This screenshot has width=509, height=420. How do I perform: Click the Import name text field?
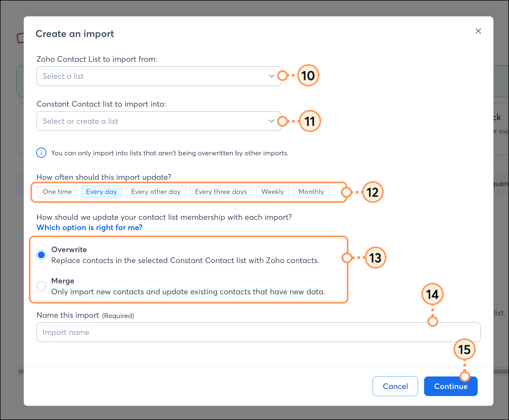[258, 332]
